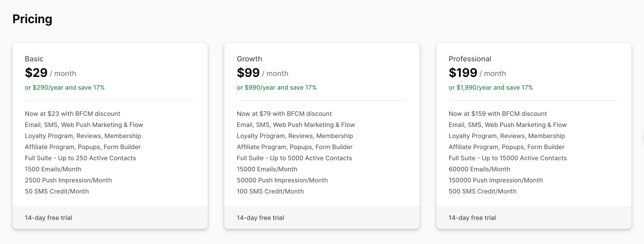This screenshot has width=644, height=244.
Task: Click Growth plan's $79 BFCM discount line
Action: pos(284,114)
